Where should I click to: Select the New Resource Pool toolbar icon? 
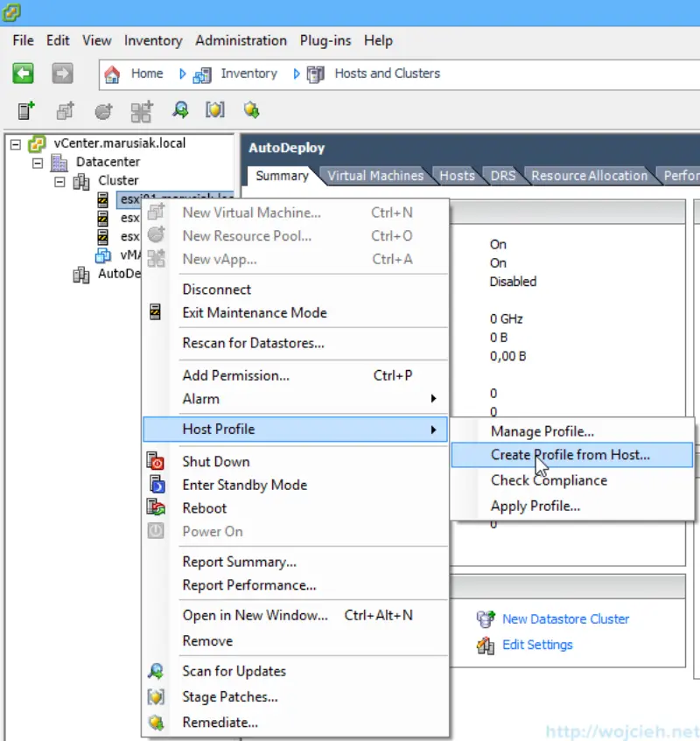coord(103,110)
